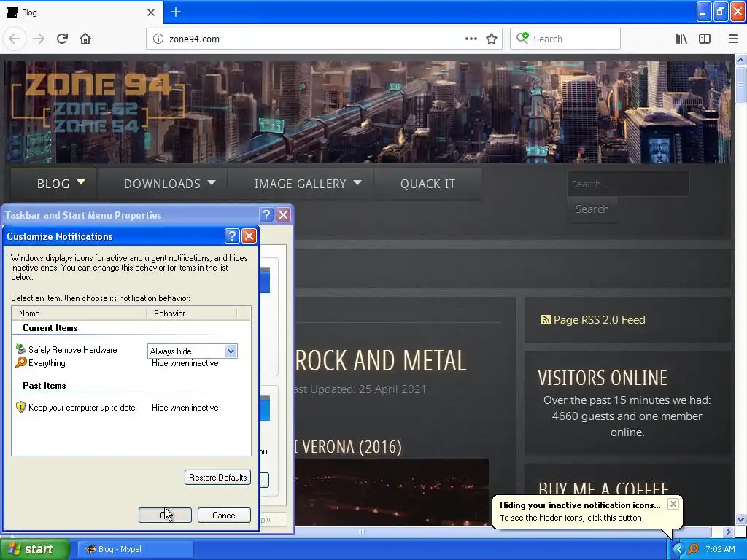
Task: Confirm with the OK button
Action: 165,516
